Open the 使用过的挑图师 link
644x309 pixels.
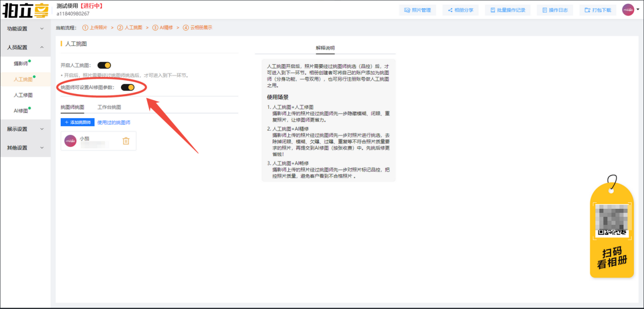pos(114,122)
